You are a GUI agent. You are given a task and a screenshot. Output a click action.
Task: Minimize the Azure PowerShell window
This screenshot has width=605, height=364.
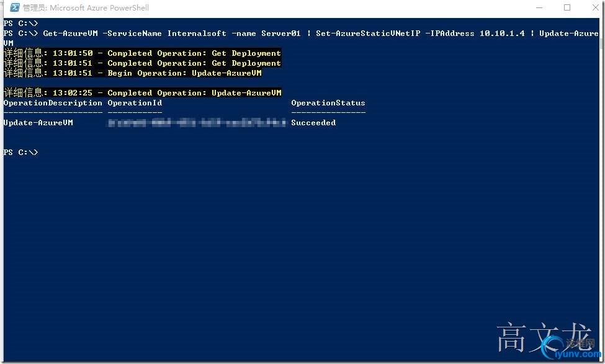[x=539, y=7]
